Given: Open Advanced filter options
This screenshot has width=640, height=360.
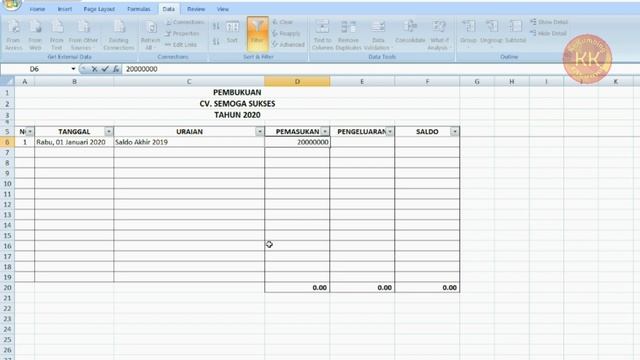Looking at the screenshot, I should 288,44.
